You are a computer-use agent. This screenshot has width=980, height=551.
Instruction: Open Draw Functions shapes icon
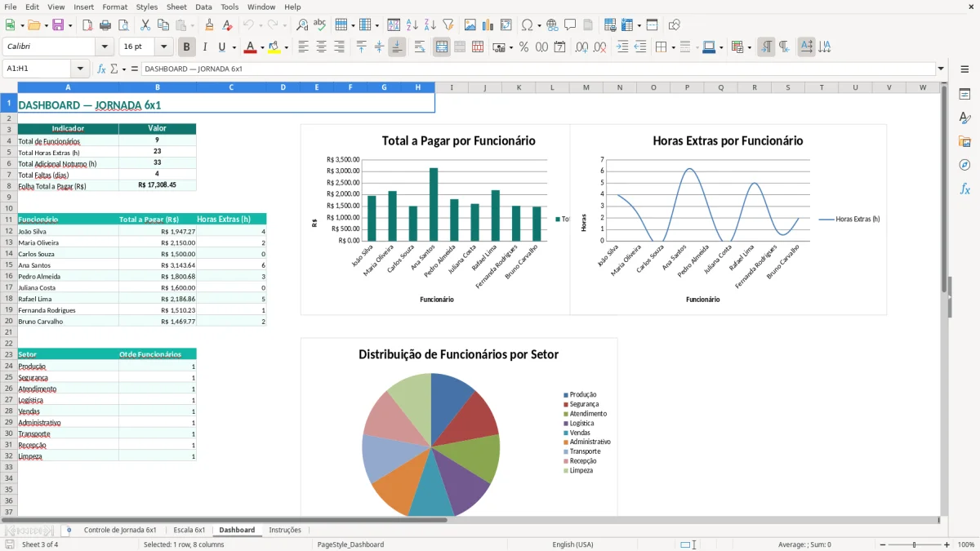[x=675, y=25]
